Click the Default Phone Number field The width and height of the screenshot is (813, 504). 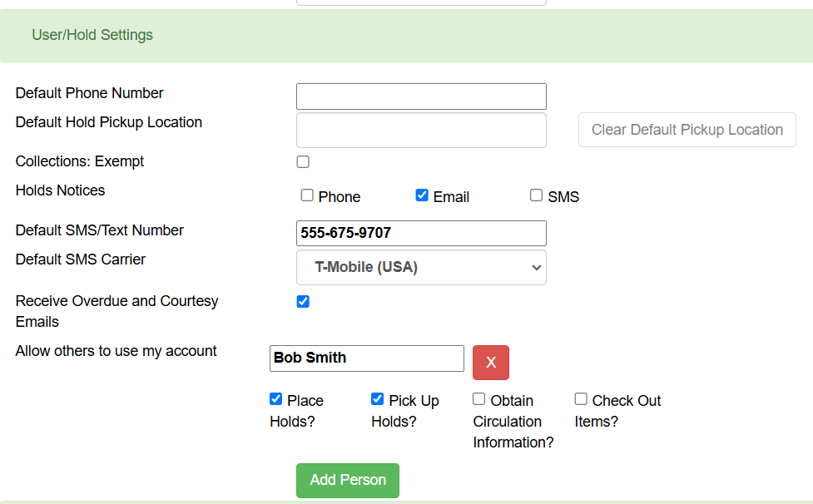click(x=421, y=96)
